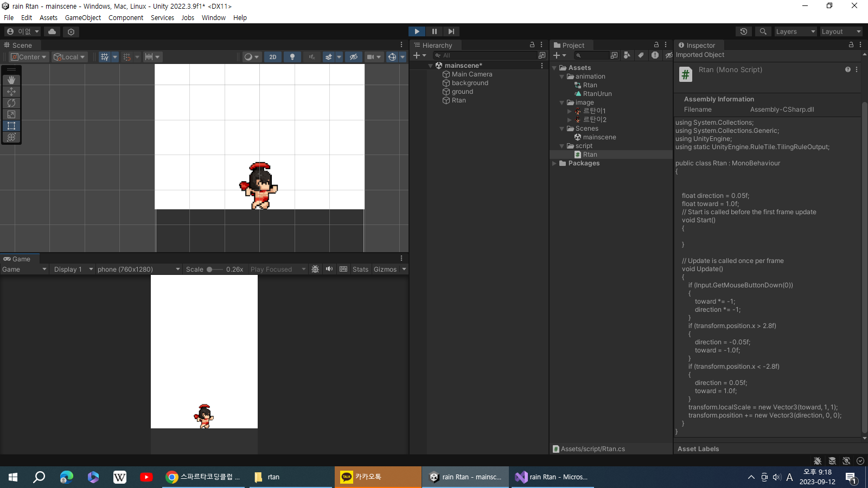Open the File menu
The width and height of the screenshot is (868, 488).
pos(9,18)
